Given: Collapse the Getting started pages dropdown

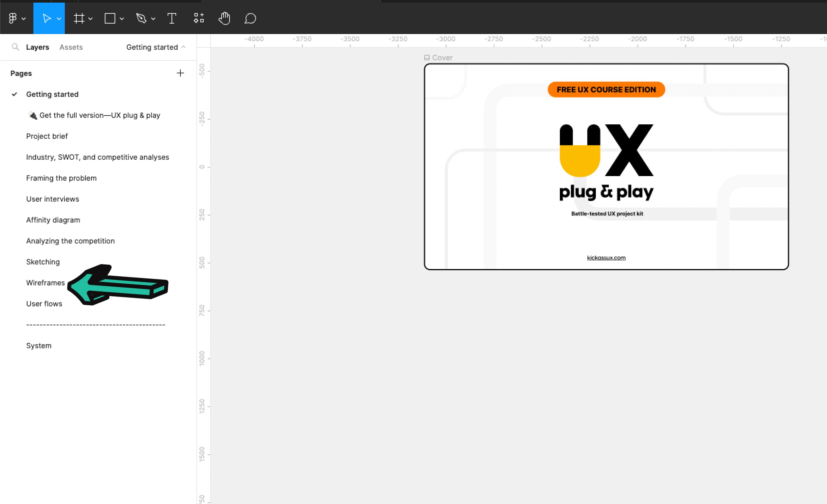Looking at the screenshot, I should tap(156, 47).
